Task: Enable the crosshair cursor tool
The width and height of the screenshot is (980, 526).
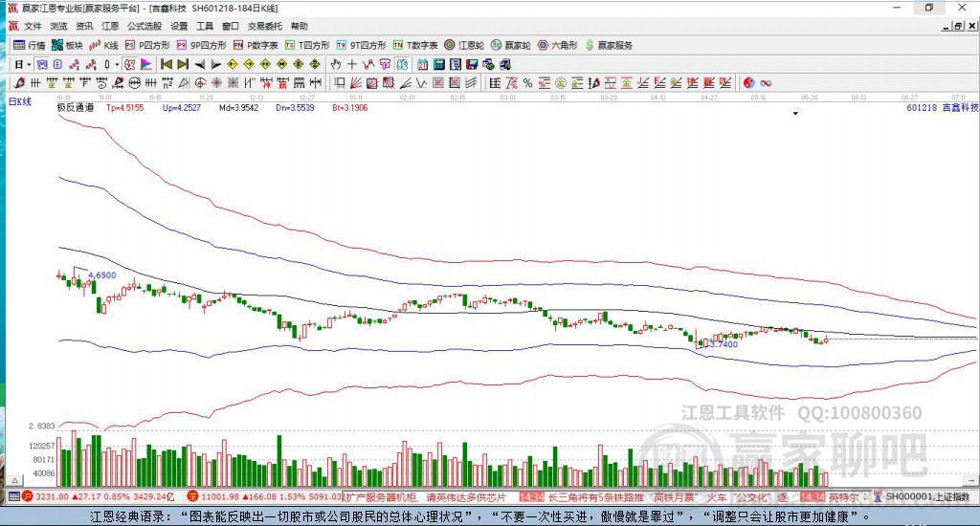Action: 352,64
